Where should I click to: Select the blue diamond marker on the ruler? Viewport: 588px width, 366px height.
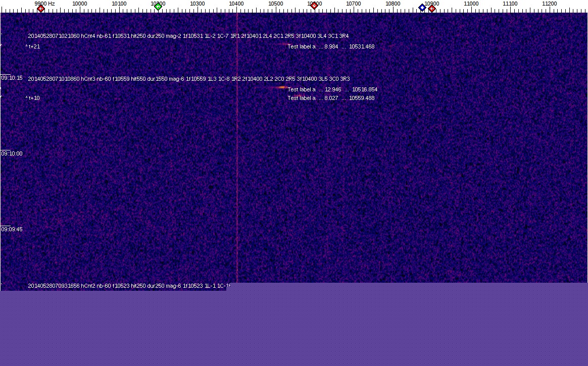click(422, 8)
